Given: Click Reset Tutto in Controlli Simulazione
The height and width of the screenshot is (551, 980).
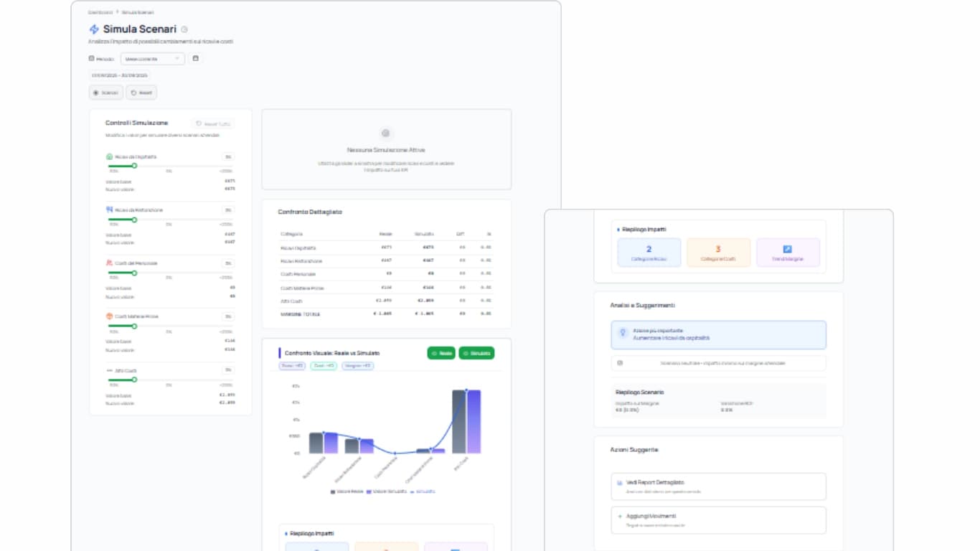Looking at the screenshot, I should pyautogui.click(x=212, y=123).
